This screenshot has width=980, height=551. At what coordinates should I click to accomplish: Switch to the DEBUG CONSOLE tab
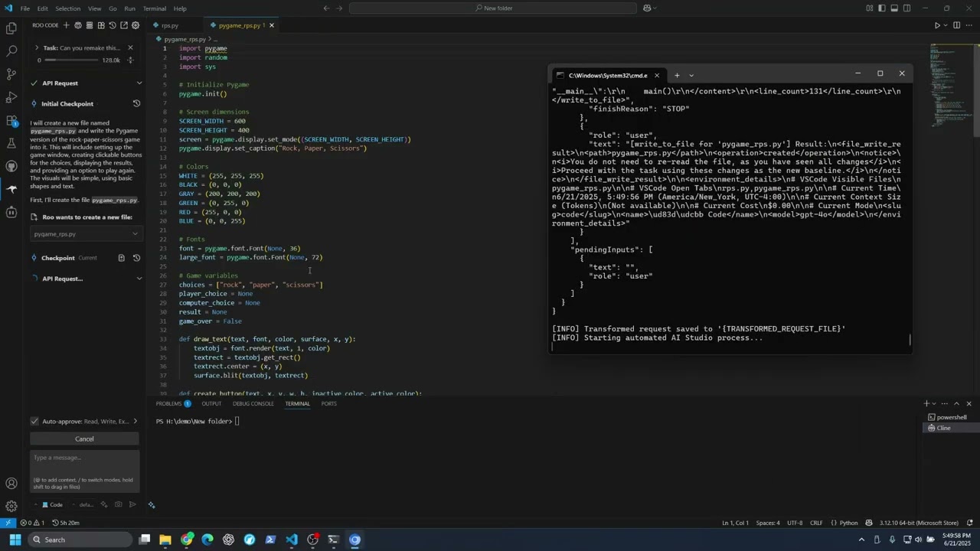coord(253,403)
